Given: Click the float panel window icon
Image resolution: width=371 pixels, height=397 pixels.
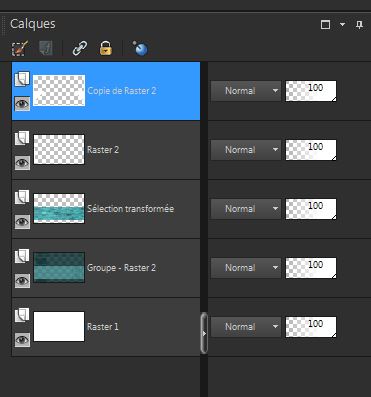Looking at the screenshot, I should 325,25.
